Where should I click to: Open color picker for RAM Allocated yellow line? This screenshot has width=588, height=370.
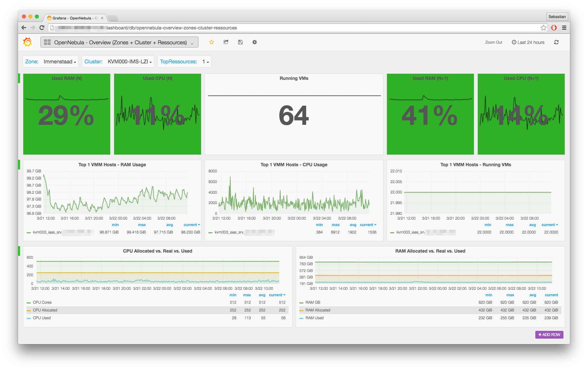click(301, 310)
